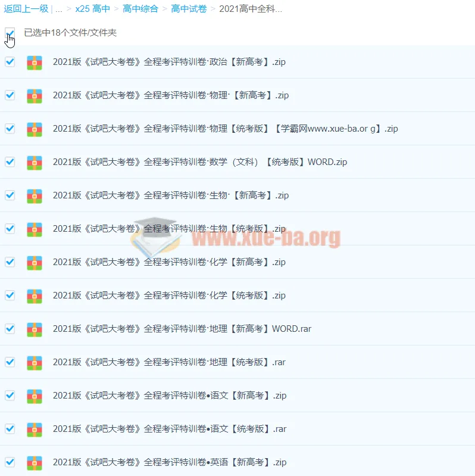Uncheck 数学（文科）【统考版】WORD.zip checkbox
The image size is (475, 476).
pos(10,162)
